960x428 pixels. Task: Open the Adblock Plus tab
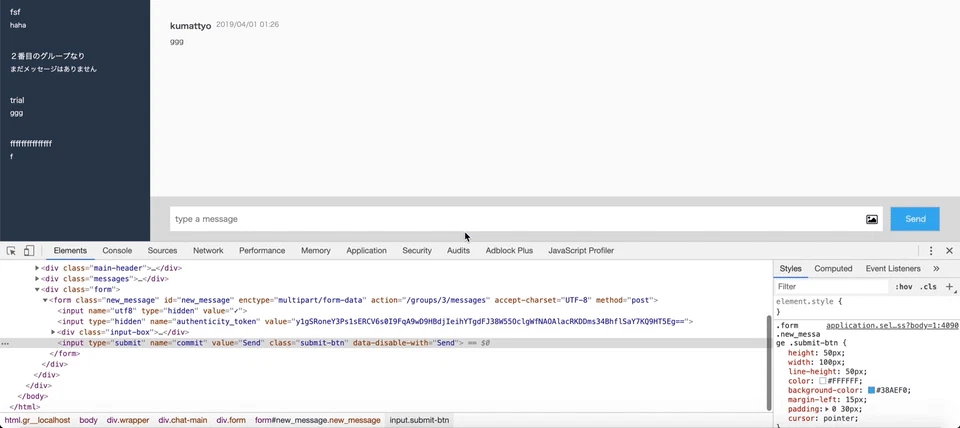tap(509, 250)
